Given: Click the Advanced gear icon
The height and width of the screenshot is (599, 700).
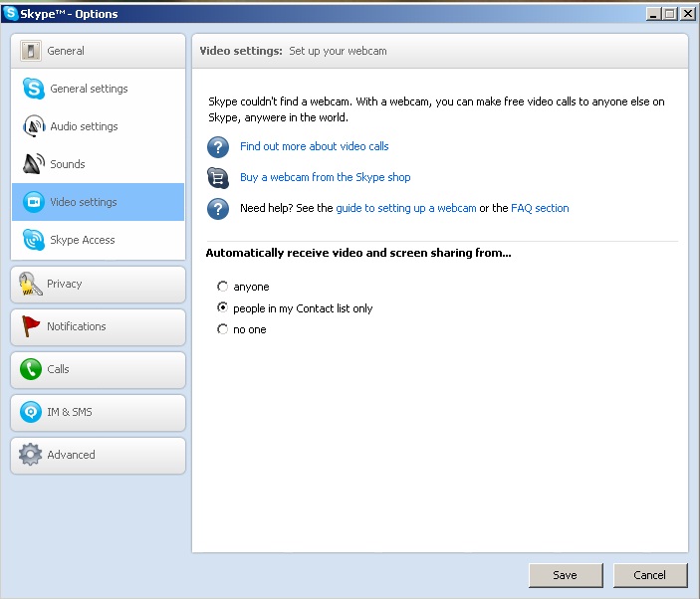Looking at the screenshot, I should click(x=30, y=455).
